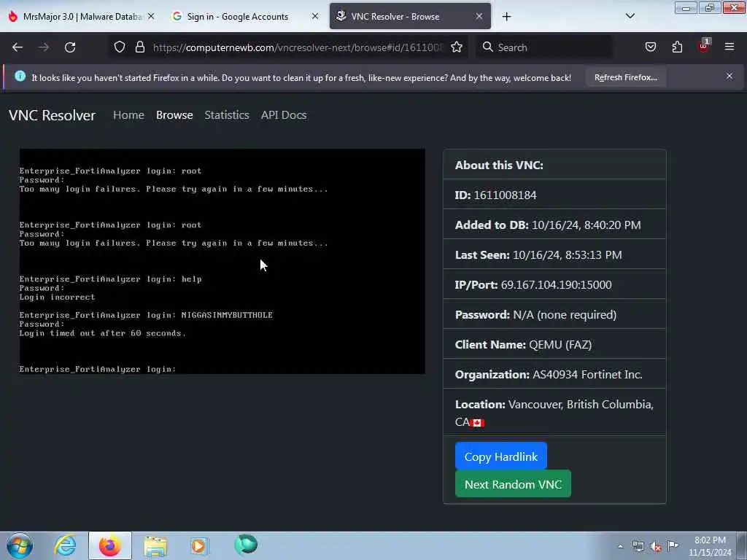
Task: Restore down the Firefox window
Action: [x=709, y=7]
